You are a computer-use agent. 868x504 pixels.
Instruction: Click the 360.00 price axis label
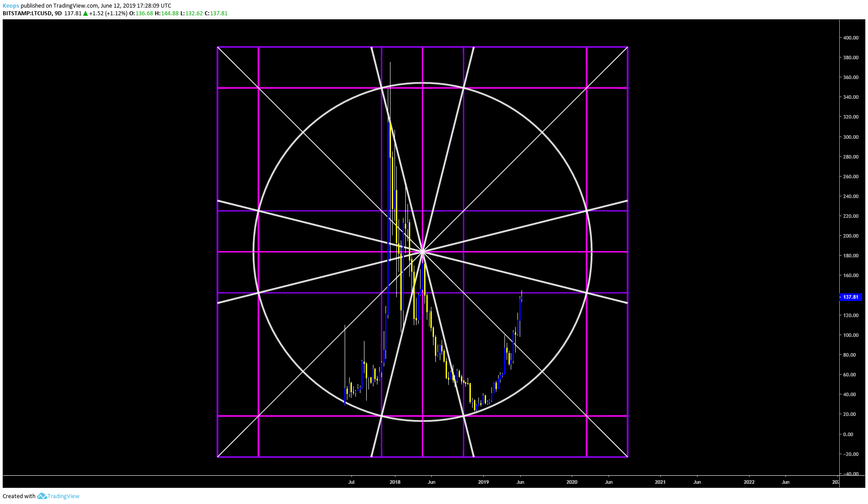tap(850, 77)
